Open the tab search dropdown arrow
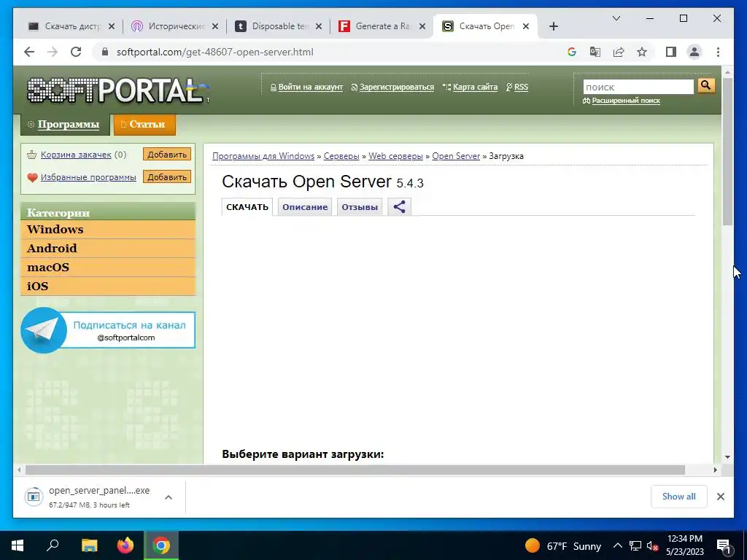Screen dimensions: 747x560 616,18
